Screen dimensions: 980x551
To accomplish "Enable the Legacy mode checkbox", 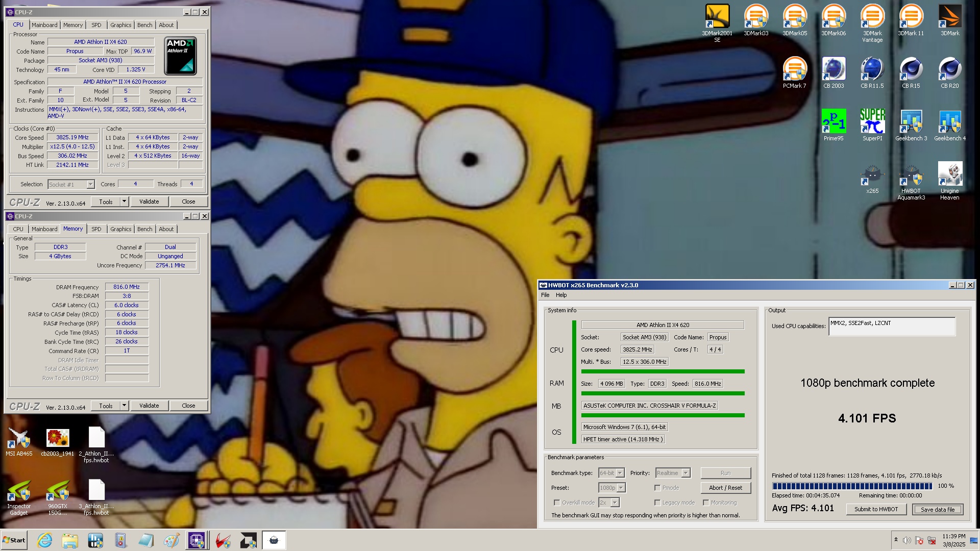I will pyautogui.click(x=657, y=503).
